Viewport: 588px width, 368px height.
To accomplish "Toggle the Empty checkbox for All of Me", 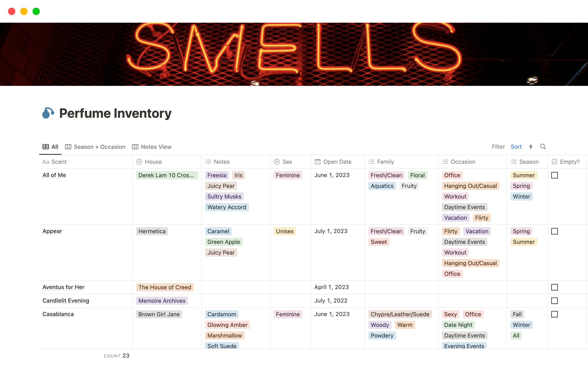I will pos(555,175).
